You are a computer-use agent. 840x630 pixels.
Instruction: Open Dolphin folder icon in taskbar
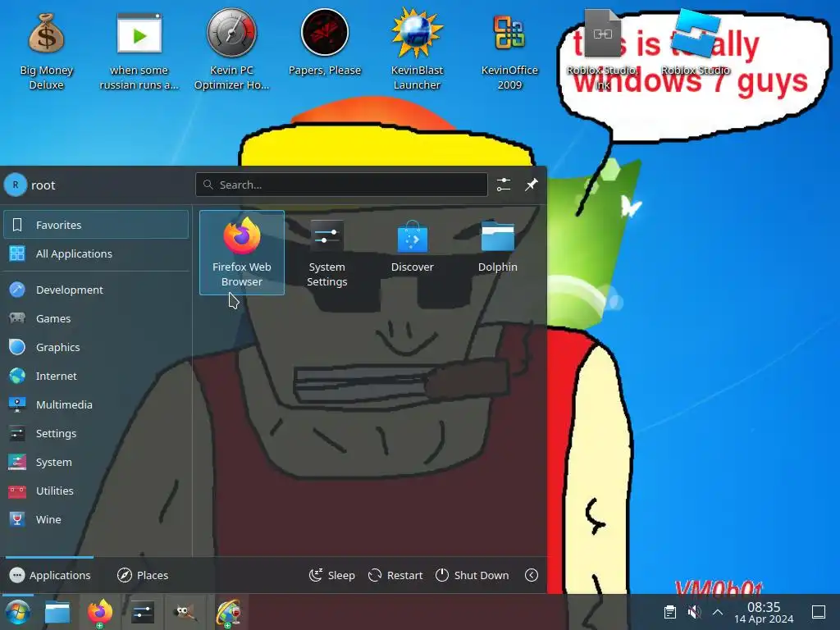(x=57, y=612)
